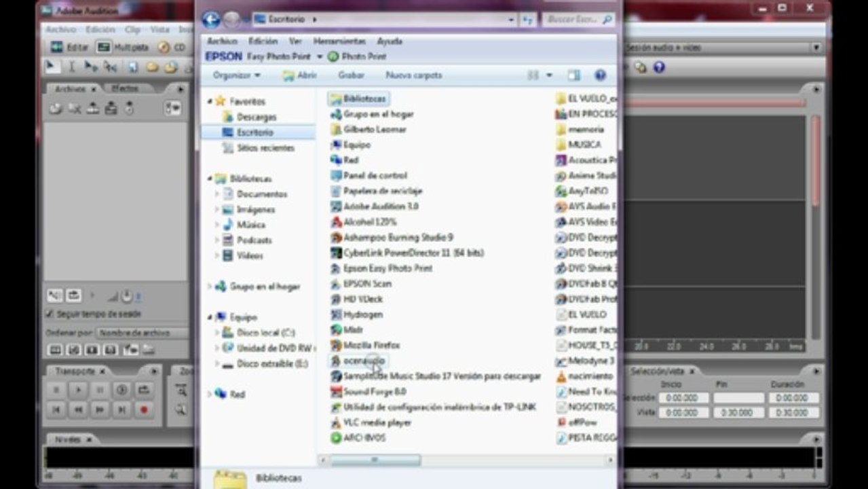Collapse the Favoritos tree group
Viewport: 868px width, 489px height.
point(210,101)
